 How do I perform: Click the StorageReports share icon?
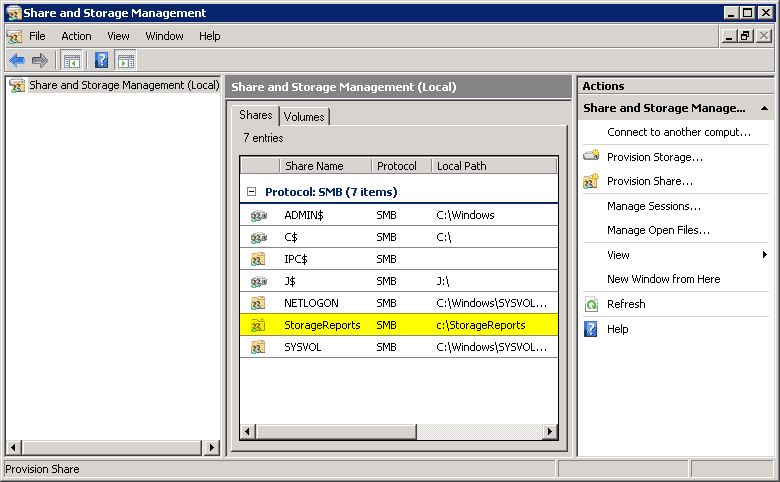click(x=258, y=325)
